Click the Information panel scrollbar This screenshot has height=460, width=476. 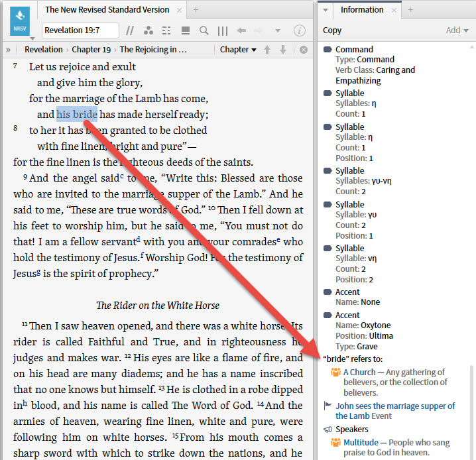coord(471,413)
